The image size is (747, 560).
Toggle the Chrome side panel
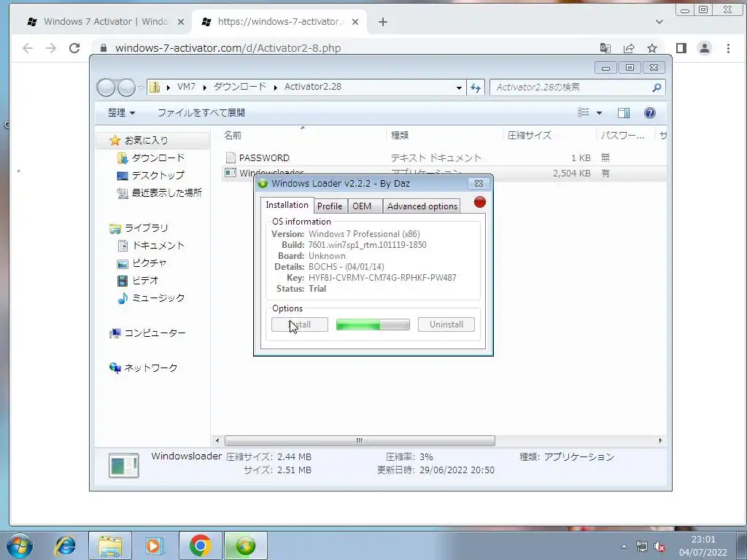point(681,48)
